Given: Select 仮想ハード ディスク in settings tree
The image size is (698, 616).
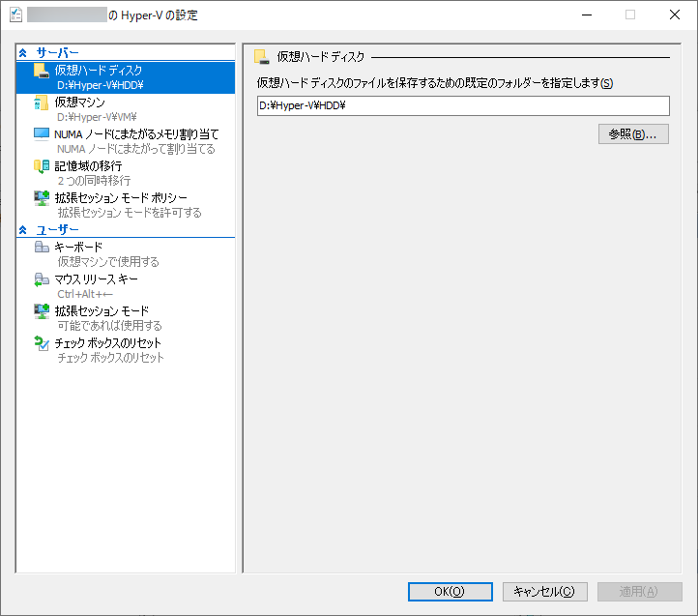Looking at the screenshot, I should coord(126,77).
